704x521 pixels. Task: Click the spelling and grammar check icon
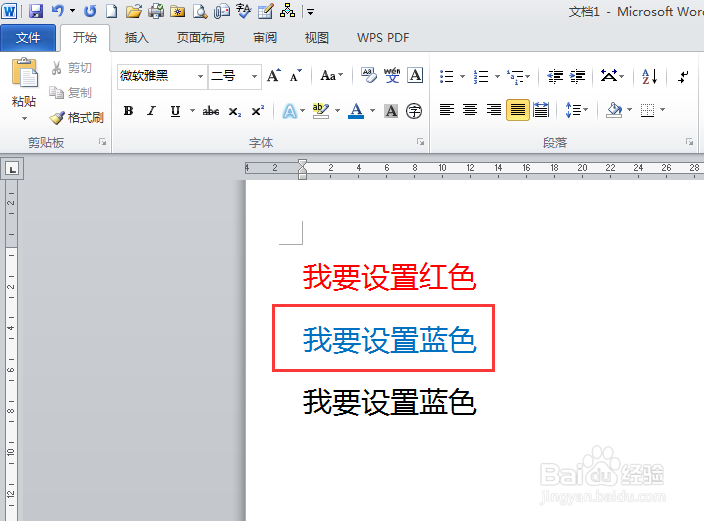243,11
